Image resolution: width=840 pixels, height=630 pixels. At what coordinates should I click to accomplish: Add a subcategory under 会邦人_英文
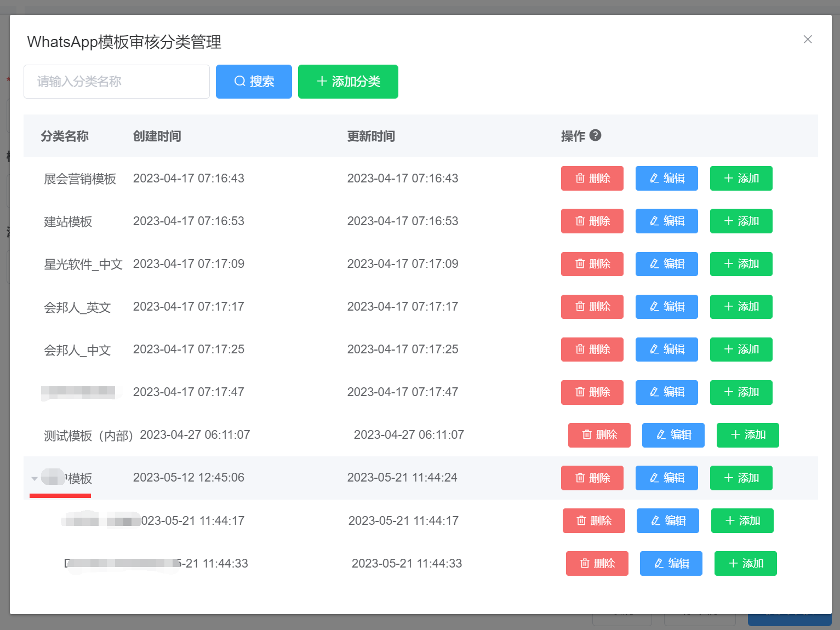(x=741, y=307)
